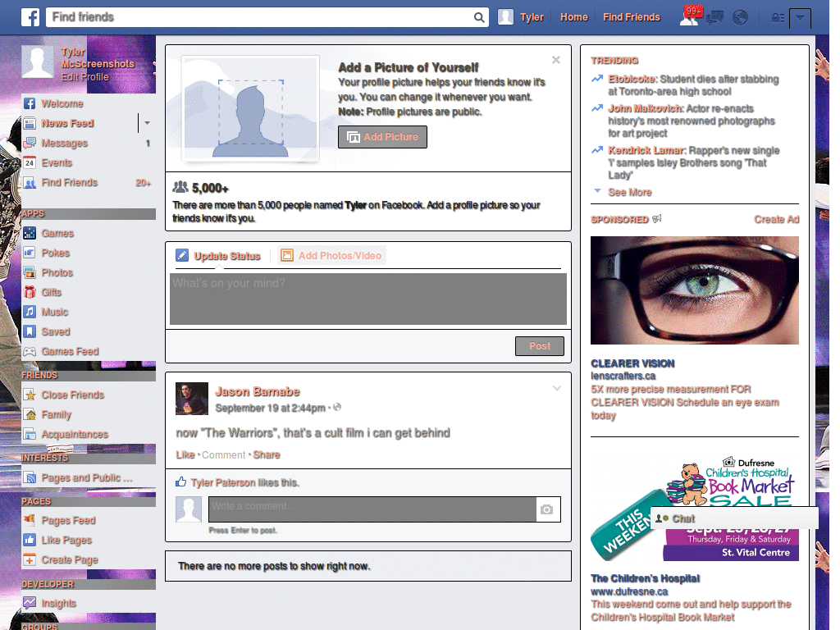Open the account settings dropdown arrow
The height and width of the screenshot is (630, 840).
[x=800, y=17]
